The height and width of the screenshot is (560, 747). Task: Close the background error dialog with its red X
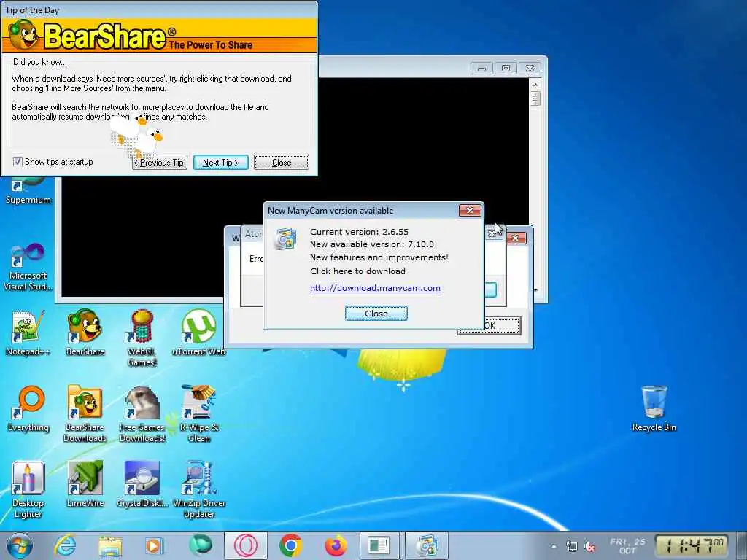[516, 238]
